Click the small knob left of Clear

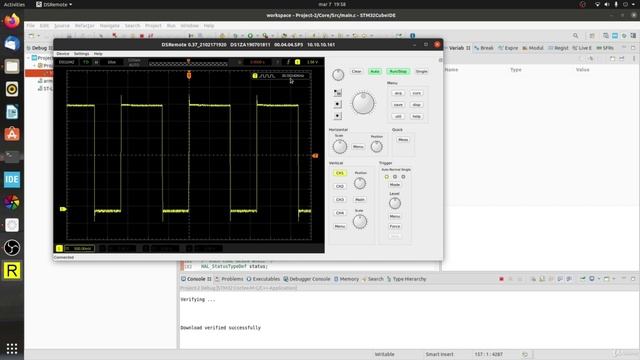(338, 75)
